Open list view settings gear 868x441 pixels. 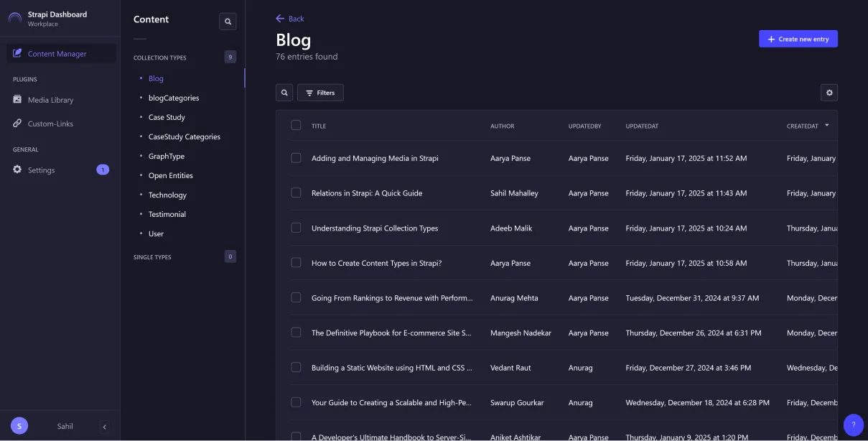(829, 93)
